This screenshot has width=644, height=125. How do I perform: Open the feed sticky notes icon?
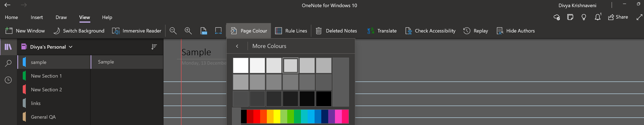(570, 17)
